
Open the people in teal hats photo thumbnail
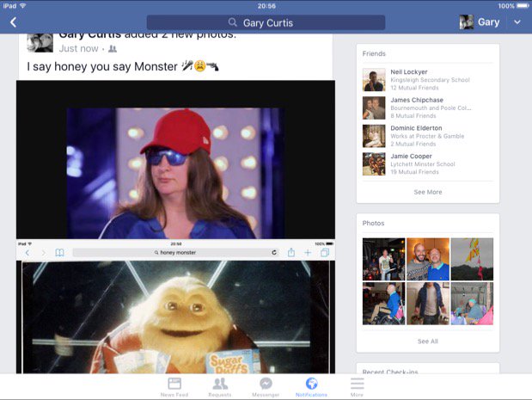pyautogui.click(x=472, y=304)
